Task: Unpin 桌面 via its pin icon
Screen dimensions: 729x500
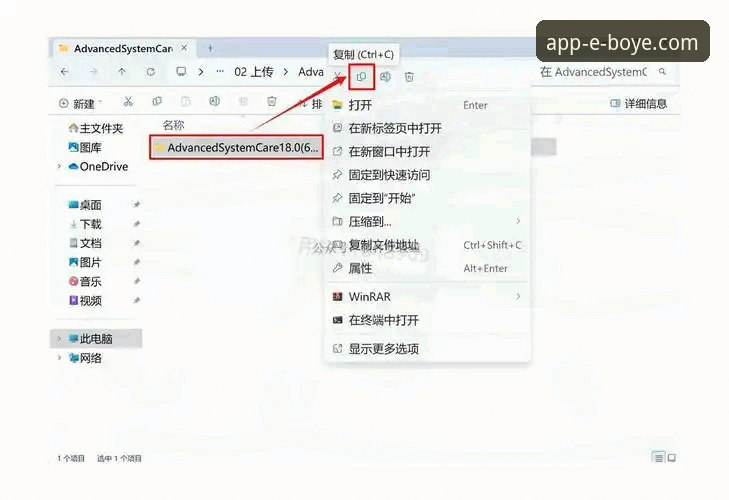Action: pyautogui.click(x=137, y=205)
